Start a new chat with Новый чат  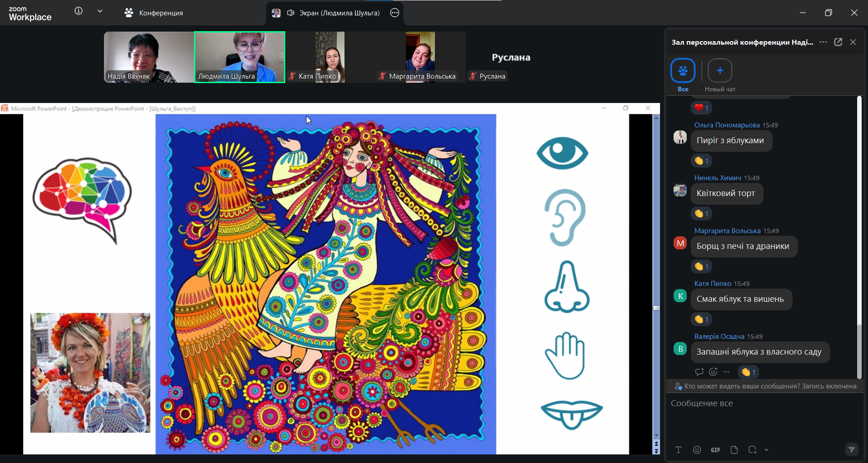(x=720, y=71)
